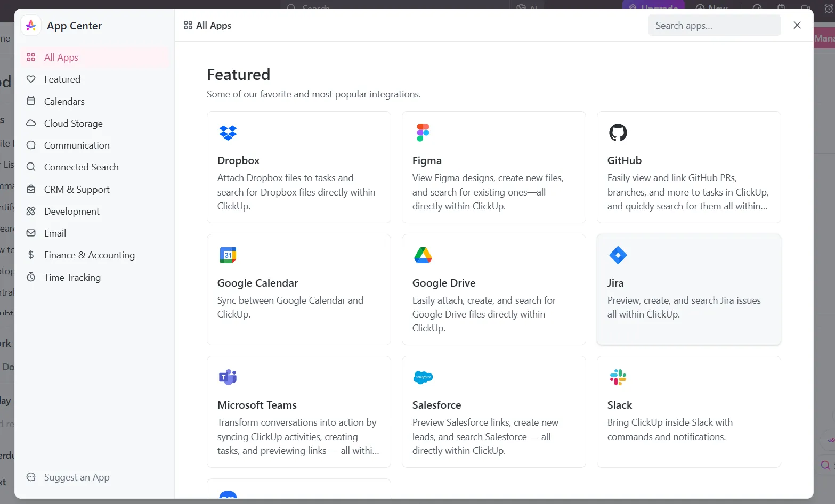Image resolution: width=835 pixels, height=504 pixels.
Task: Click the All Apps header grid icon
Action: coord(188,25)
